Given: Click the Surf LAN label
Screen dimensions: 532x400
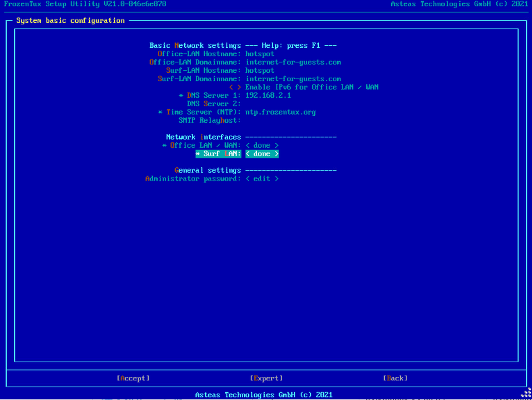Looking at the screenshot, I should tap(218, 154).
